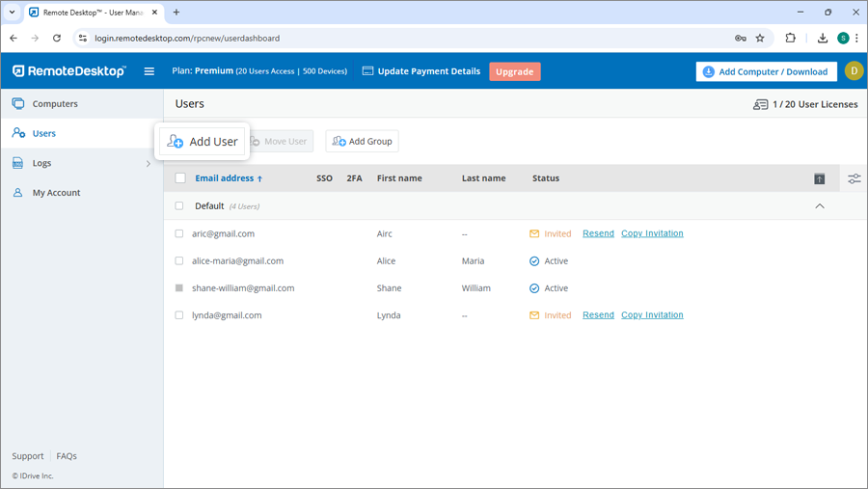Copy invitation for lynda@gmail.com
Image resolution: width=868 pixels, height=489 pixels.
[x=652, y=315]
